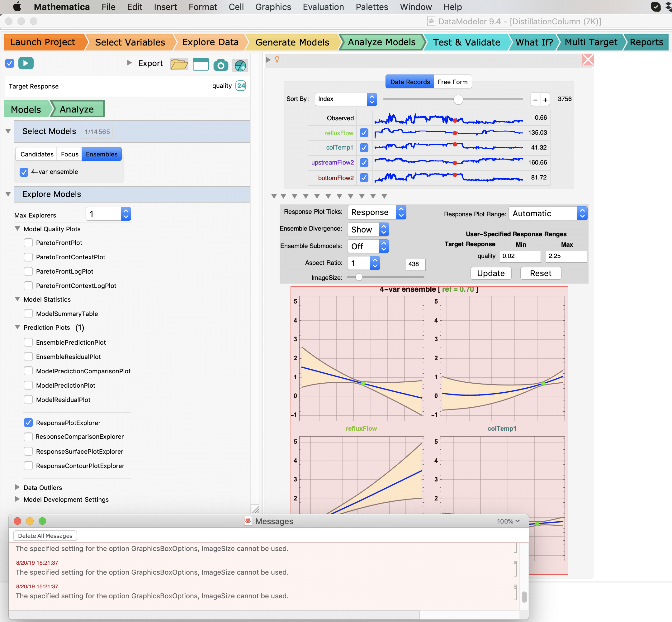Open the Evaluation menu

[x=323, y=7]
